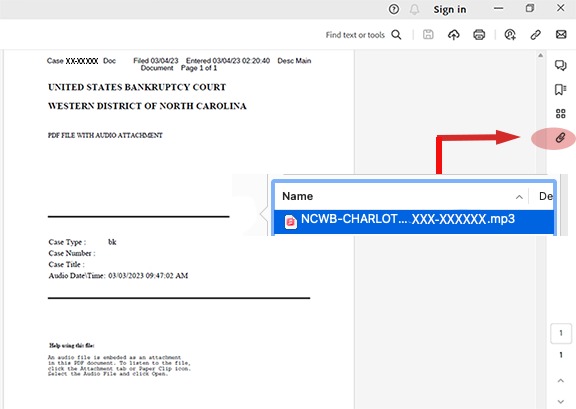The width and height of the screenshot is (576, 409).
Task: Click the current page number box
Action: (561, 333)
